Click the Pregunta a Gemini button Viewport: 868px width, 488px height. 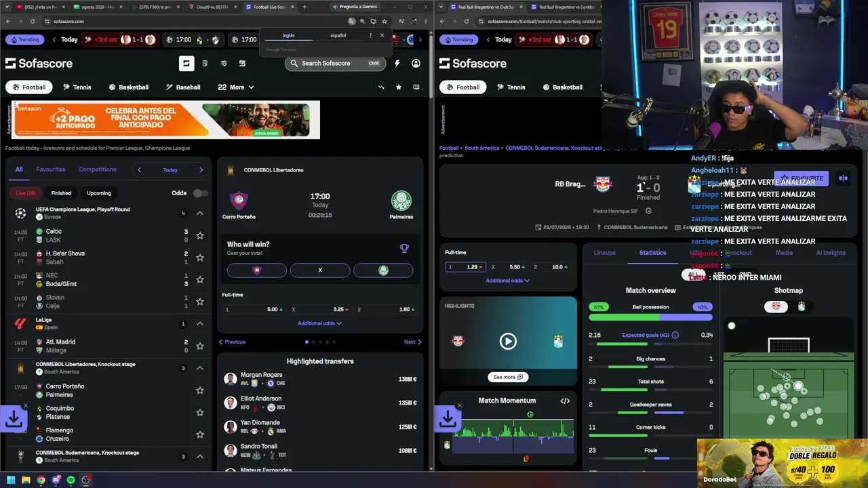pos(355,7)
